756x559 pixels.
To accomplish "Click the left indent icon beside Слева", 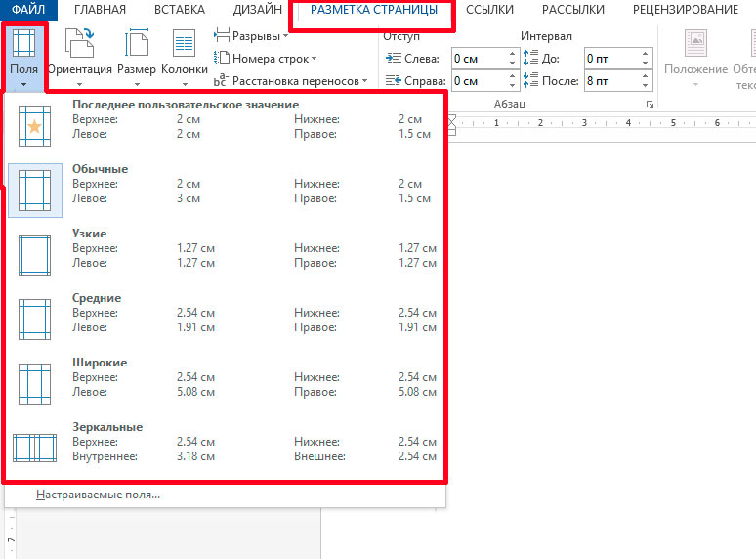I will (394, 59).
